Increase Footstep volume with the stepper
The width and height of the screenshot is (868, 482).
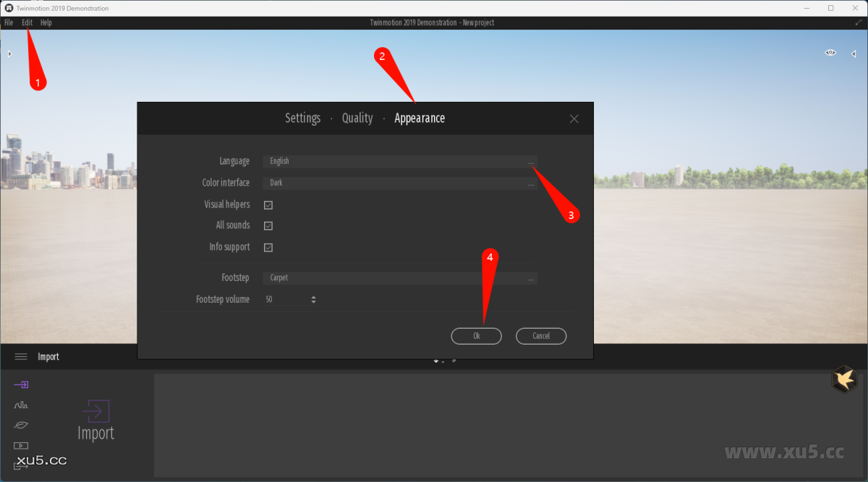pos(313,296)
